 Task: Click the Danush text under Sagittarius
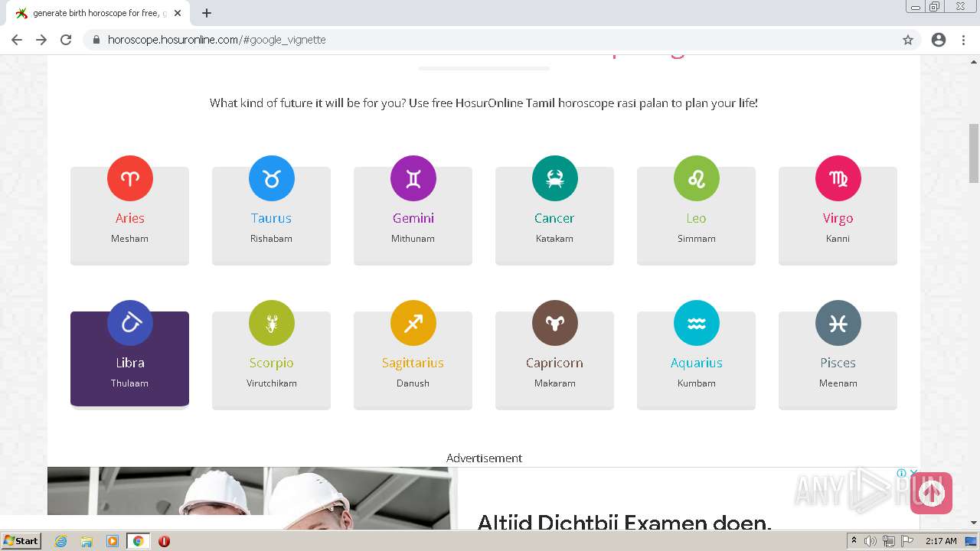point(413,383)
